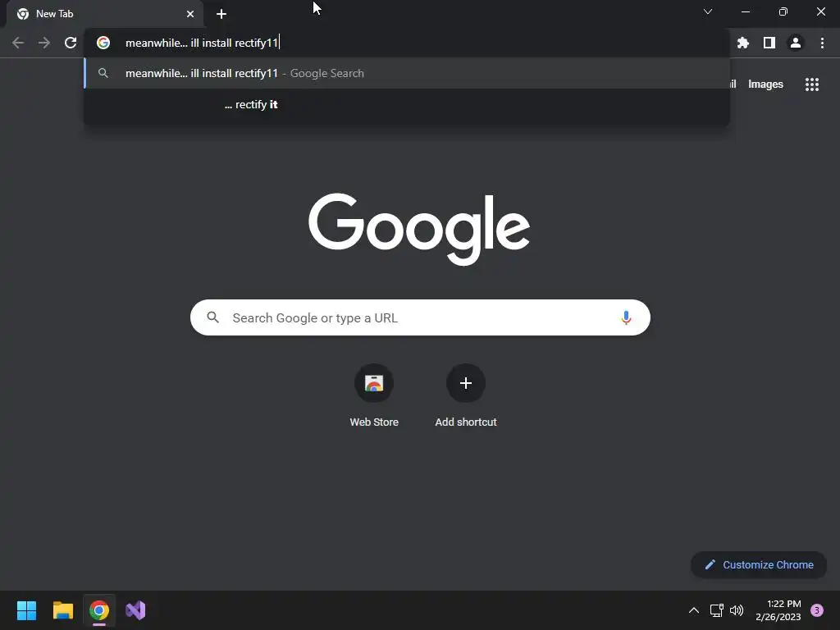Open the Windows Start menu
The width and height of the screenshot is (840, 630).
26,610
